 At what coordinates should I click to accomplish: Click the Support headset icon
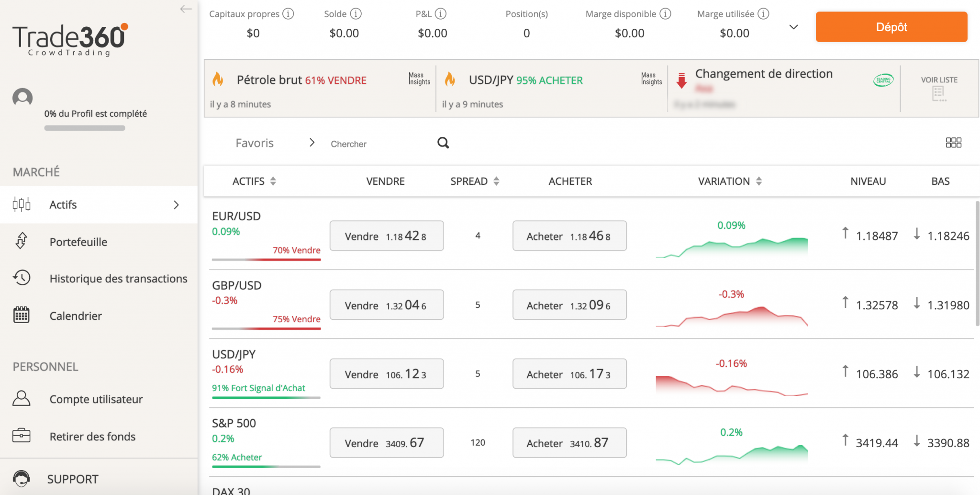[x=22, y=478]
